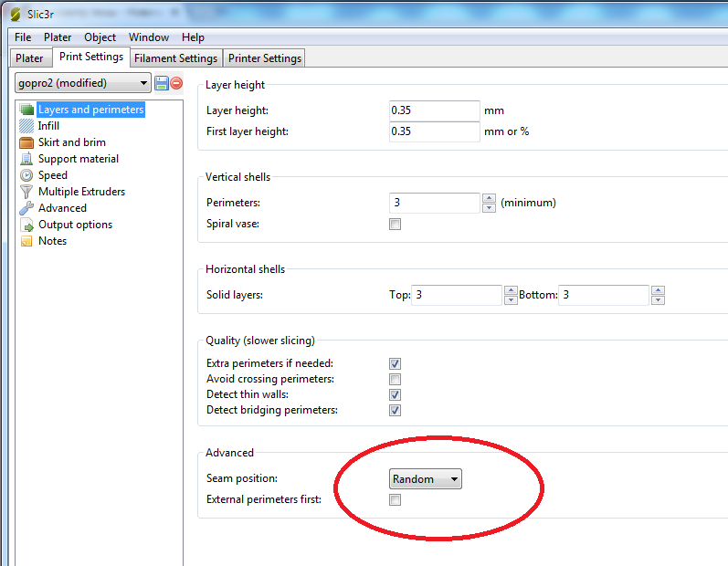Open the Multiple Extruders section

click(x=81, y=192)
